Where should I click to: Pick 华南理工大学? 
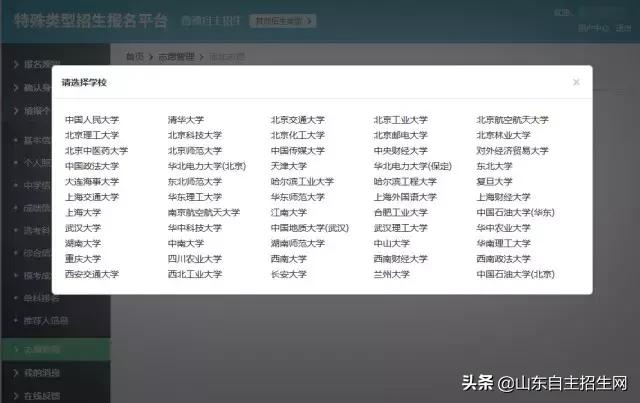coord(503,244)
